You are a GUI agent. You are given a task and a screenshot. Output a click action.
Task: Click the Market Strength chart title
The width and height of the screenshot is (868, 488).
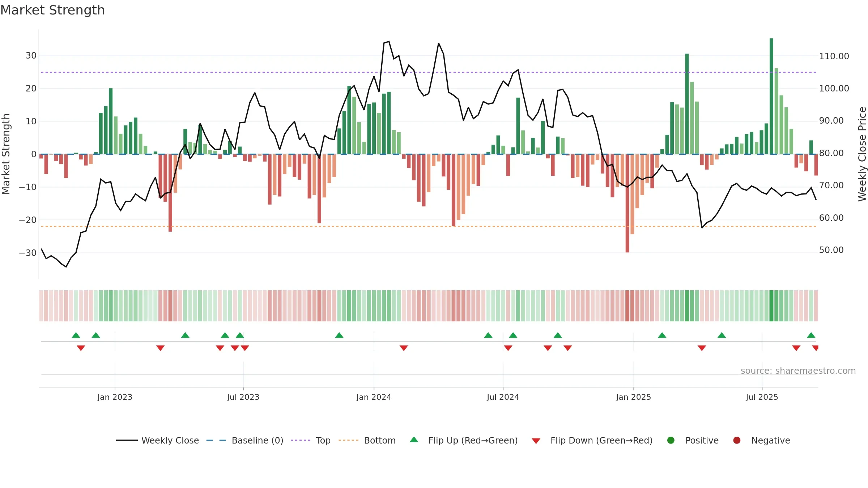[52, 10]
